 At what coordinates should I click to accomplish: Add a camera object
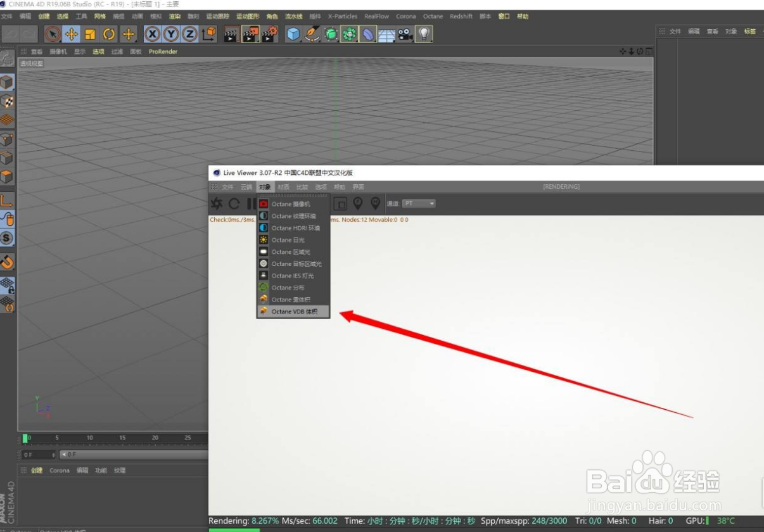click(x=405, y=34)
